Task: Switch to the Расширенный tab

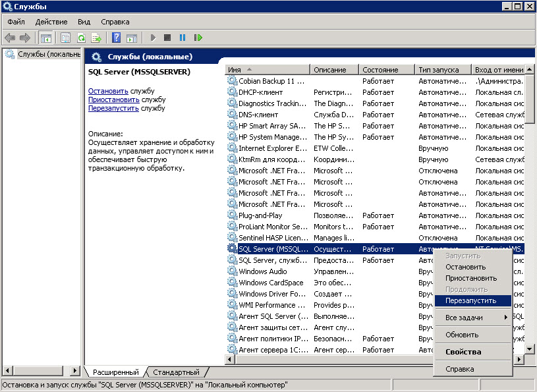Action: pos(116,372)
